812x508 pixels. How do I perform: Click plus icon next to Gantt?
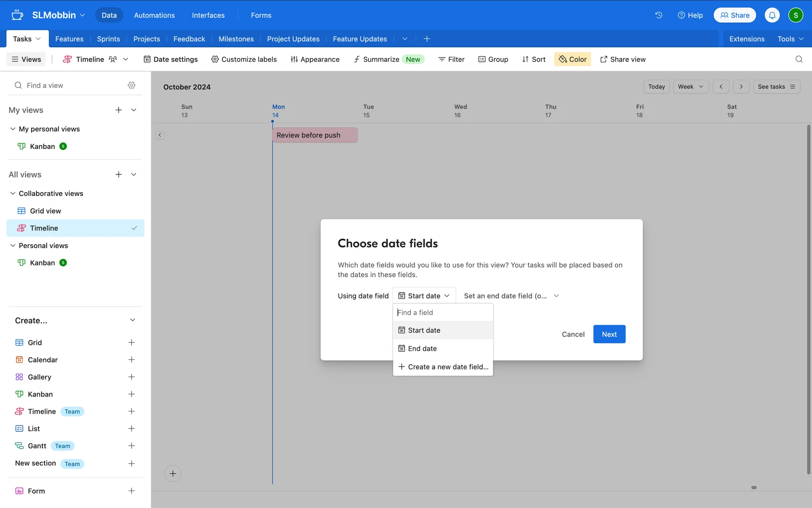pyautogui.click(x=132, y=446)
